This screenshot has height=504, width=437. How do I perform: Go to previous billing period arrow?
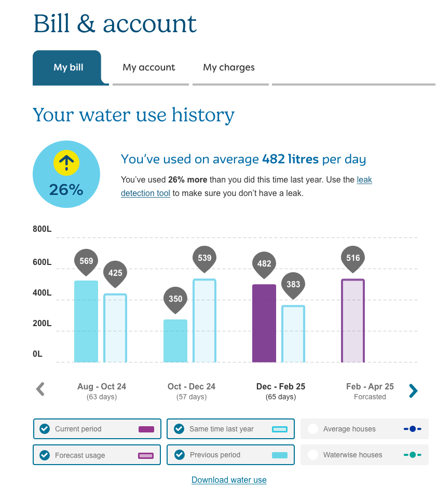(40, 389)
